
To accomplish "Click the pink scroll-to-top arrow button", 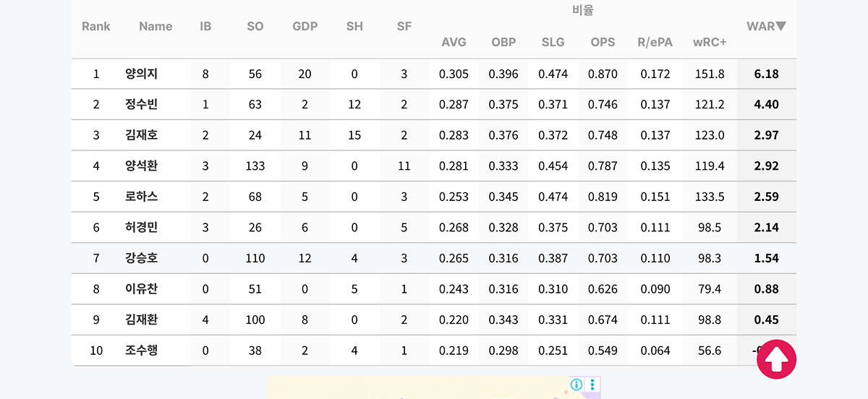I will pos(776,359).
